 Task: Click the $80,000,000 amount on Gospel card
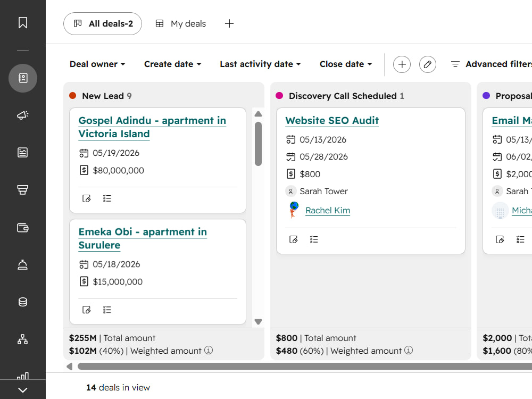[119, 170]
